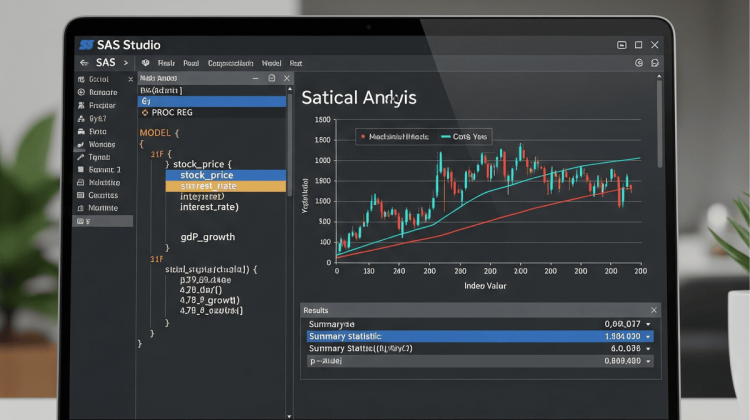Click the 'MODEL {' code line
This screenshot has width=750, height=420.
point(159,133)
